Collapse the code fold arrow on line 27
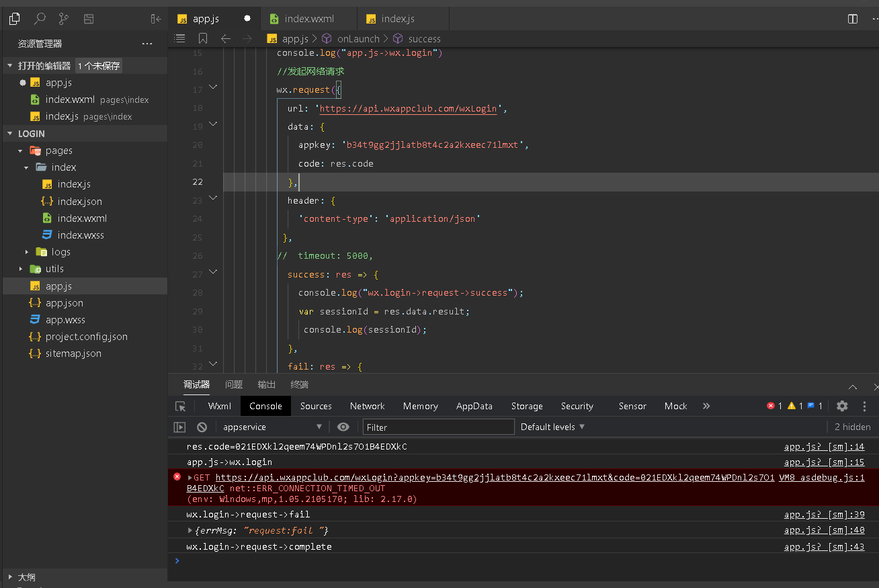879x588 pixels. 213,271
